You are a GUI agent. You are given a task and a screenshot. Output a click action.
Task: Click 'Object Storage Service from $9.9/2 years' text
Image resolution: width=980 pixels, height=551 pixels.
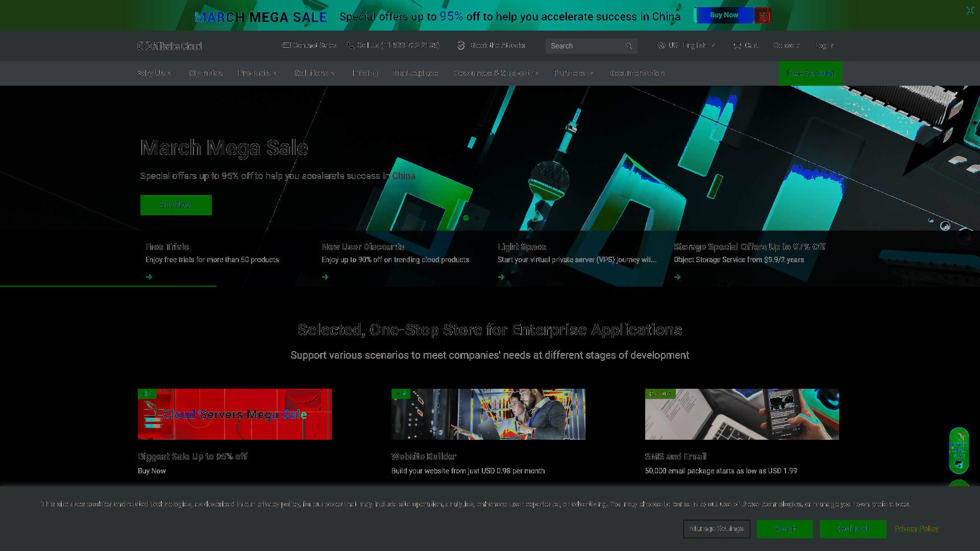click(739, 260)
